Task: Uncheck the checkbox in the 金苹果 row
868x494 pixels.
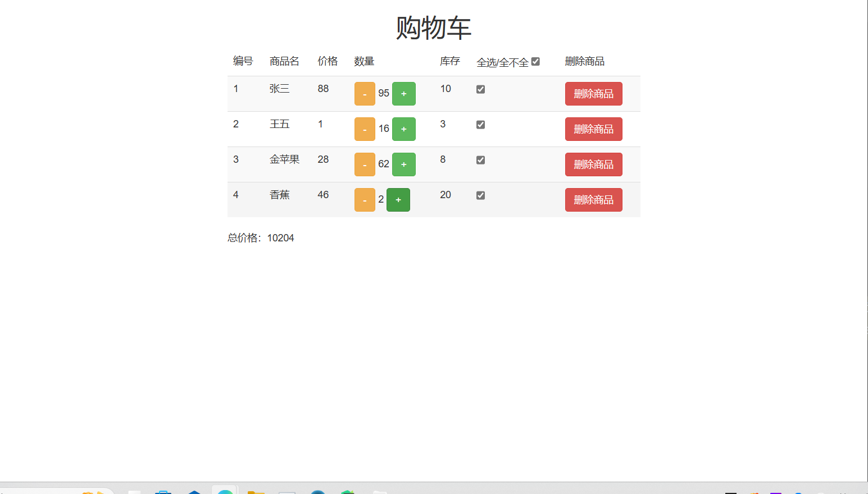Action: tap(480, 160)
